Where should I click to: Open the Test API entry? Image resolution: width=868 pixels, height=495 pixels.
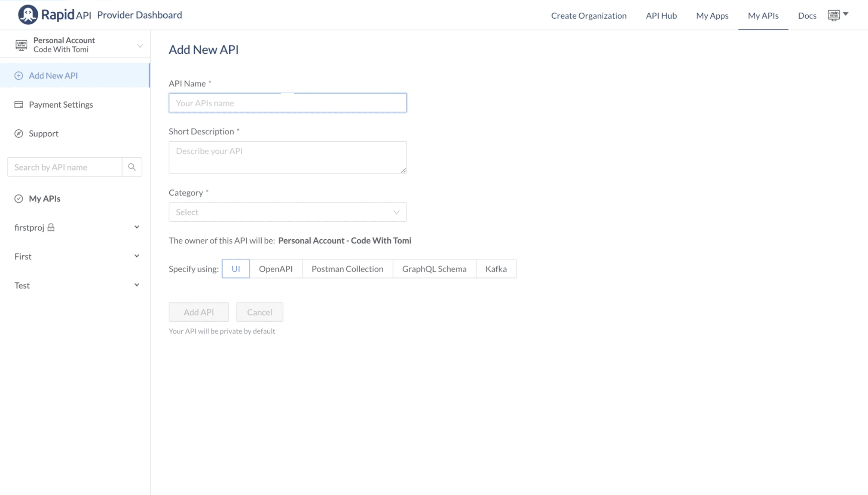(x=22, y=285)
